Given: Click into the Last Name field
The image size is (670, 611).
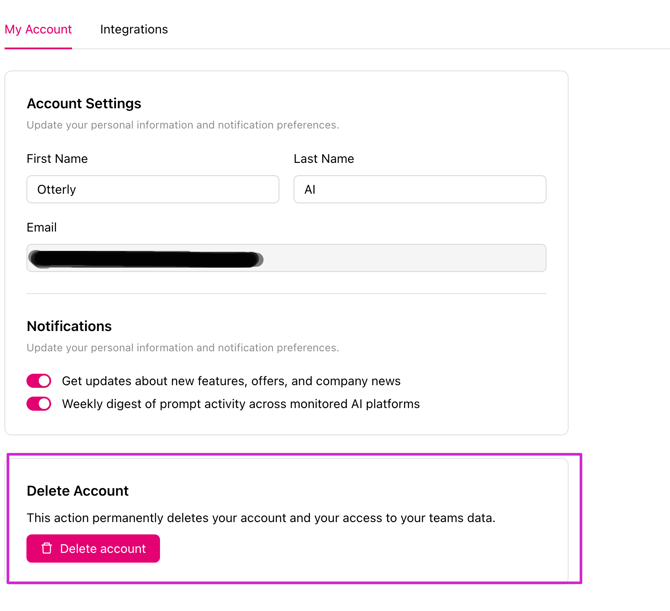Looking at the screenshot, I should pyautogui.click(x=420, y=189).
